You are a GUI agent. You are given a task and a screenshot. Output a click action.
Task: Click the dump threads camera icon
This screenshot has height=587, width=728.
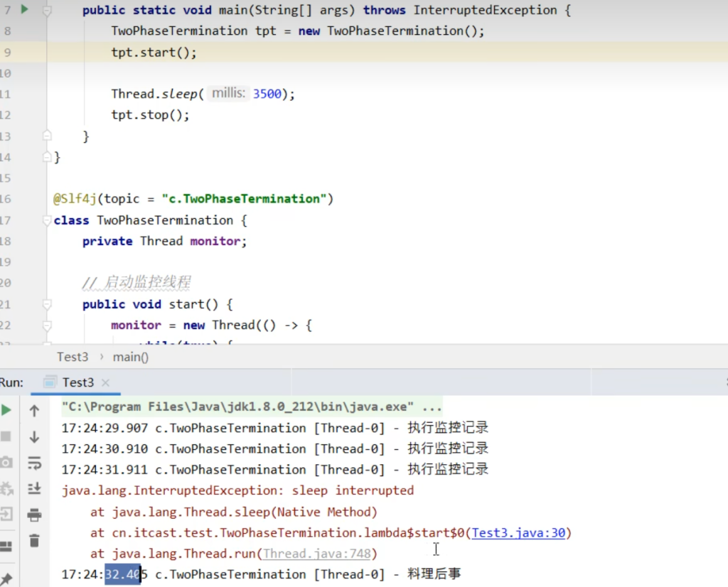(x=6, y=463)
